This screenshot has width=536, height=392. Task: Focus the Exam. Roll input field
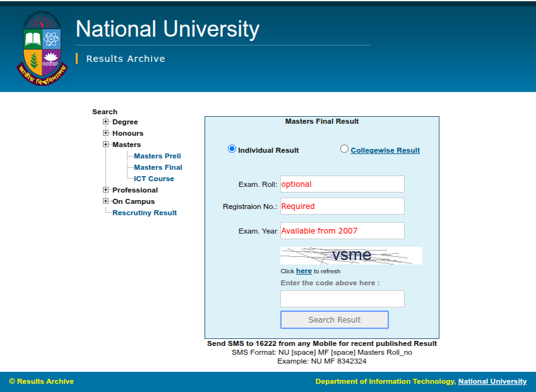342,184
